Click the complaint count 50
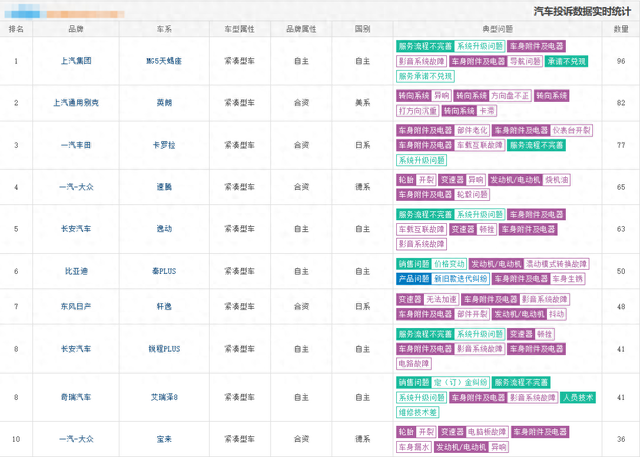The width and height of the screenshot is (640, 457). (621, 271)
